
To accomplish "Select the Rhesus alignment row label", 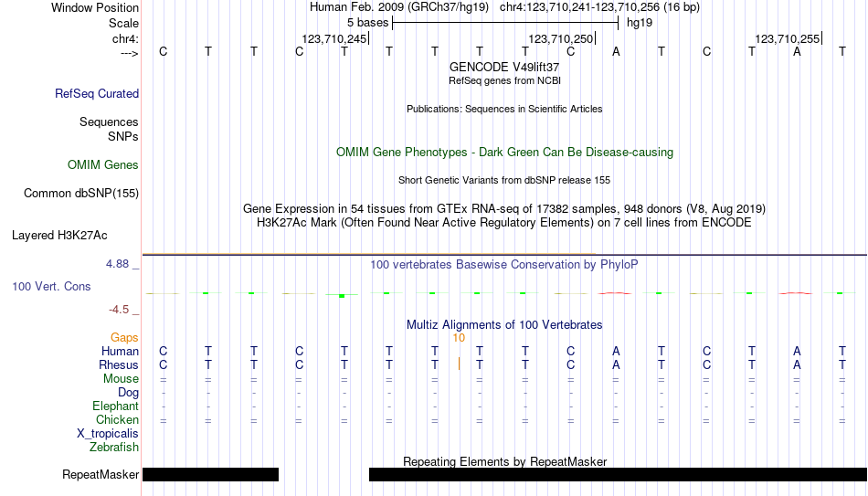I will point(119,365).
